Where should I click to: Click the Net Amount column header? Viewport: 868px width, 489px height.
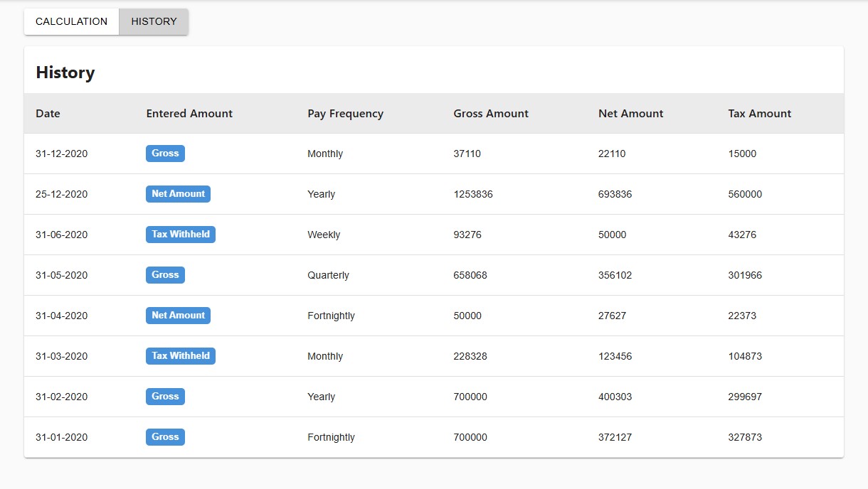(x=630, y=114)
